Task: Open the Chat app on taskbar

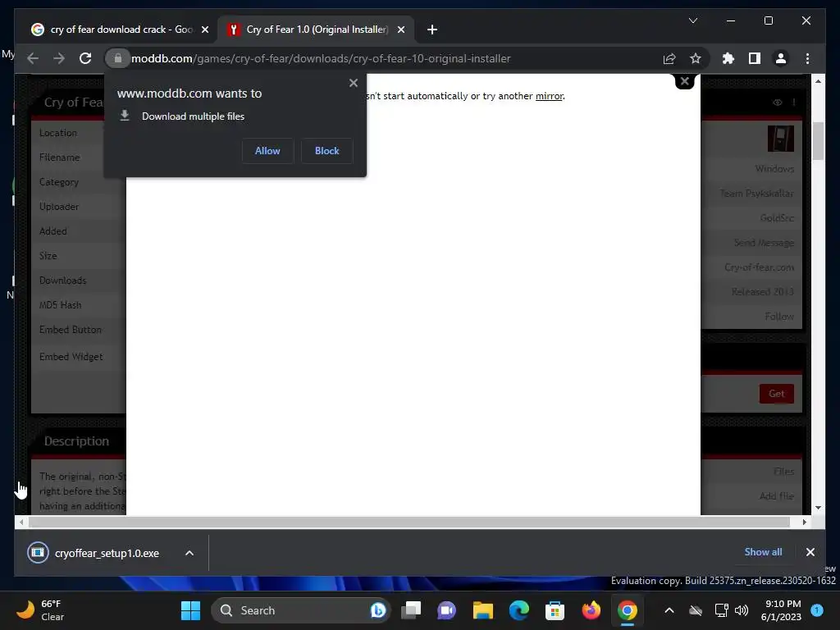Action: coord(447,610)
